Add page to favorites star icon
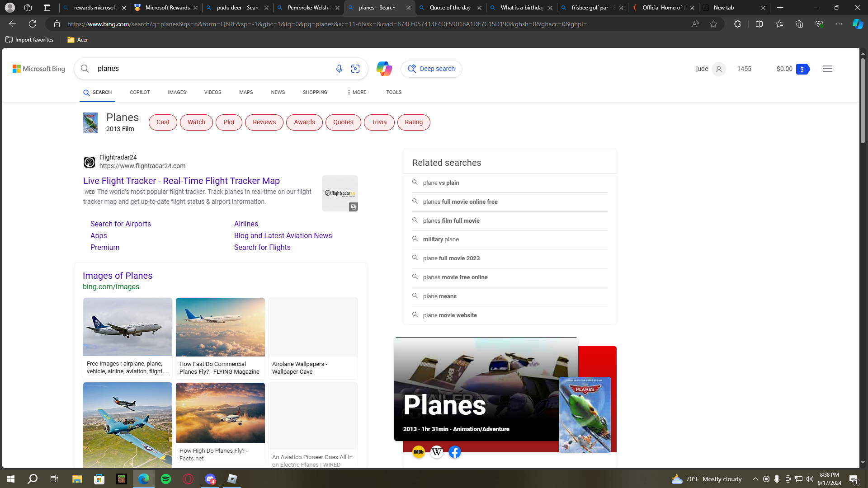The width and height of the screenshot is (868, 488). pyautogui.click(x=713, y=24)
